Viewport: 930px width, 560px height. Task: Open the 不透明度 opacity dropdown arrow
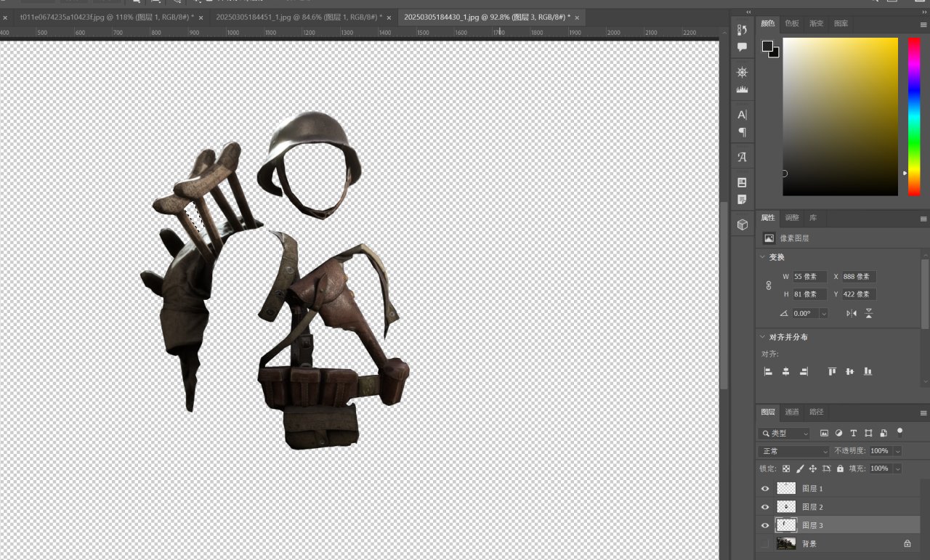point(897,451)
